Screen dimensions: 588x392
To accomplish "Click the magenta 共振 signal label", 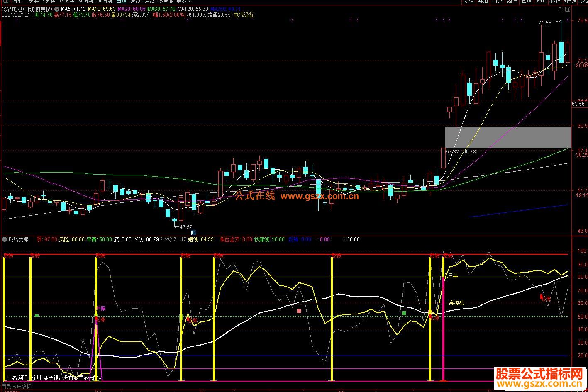I will 101,308.
